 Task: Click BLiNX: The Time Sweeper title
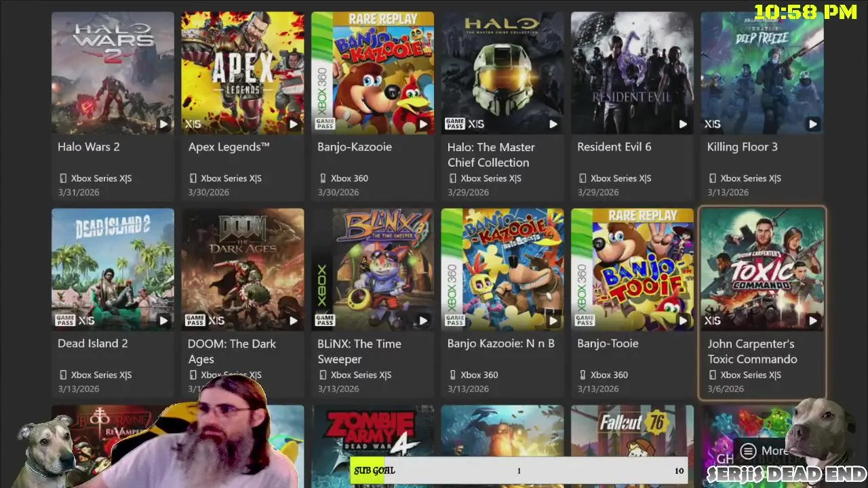tap(359, 351)
